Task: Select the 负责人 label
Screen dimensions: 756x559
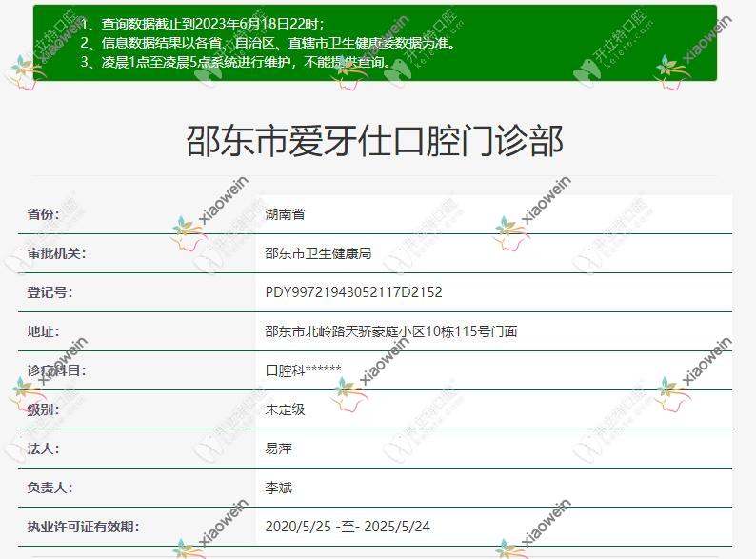Action: (x=50, y=488)
